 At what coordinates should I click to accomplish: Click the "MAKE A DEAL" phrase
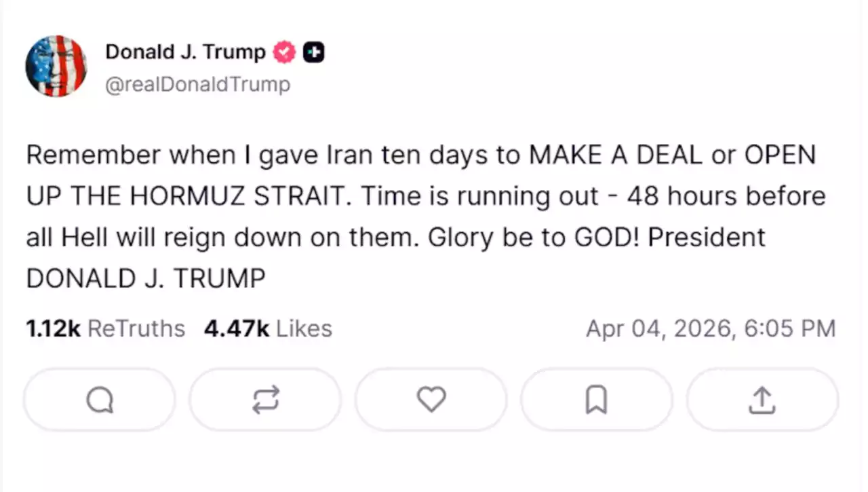click(616, 155)
